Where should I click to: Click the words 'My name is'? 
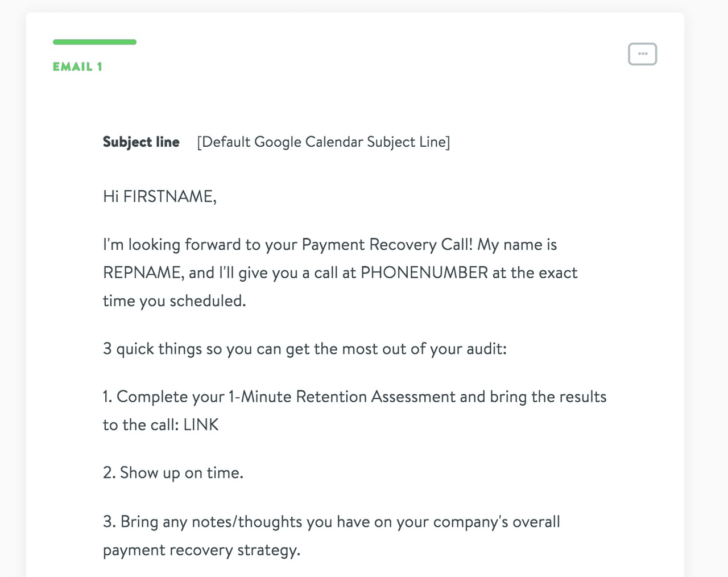(x=517, y=245)
